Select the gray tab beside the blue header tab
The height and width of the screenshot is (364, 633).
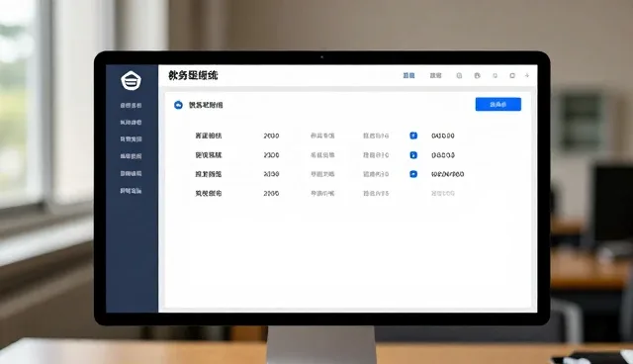[435, 75]
